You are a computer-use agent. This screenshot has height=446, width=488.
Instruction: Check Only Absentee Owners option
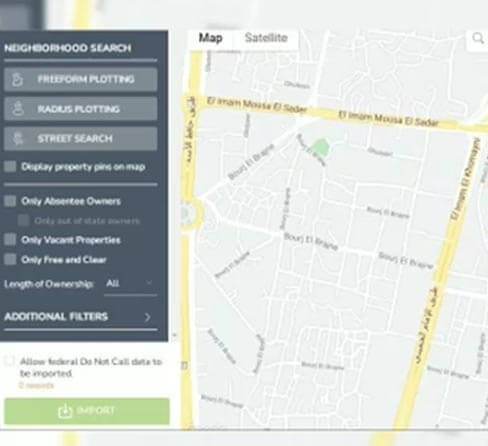tap(10, 201)
